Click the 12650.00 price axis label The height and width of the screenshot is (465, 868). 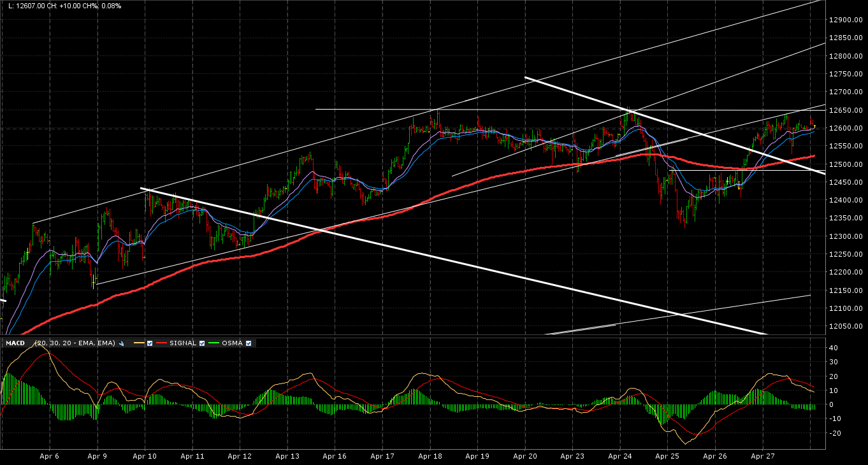tap(845, 110)
